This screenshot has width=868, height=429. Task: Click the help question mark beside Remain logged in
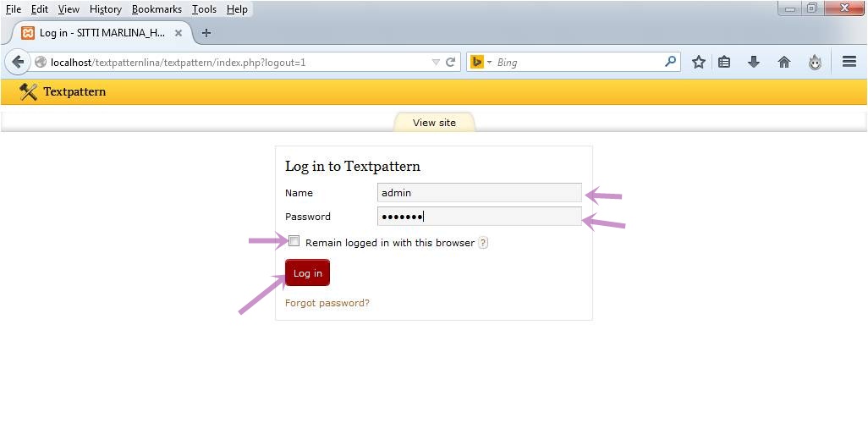(x=483, y=243)
